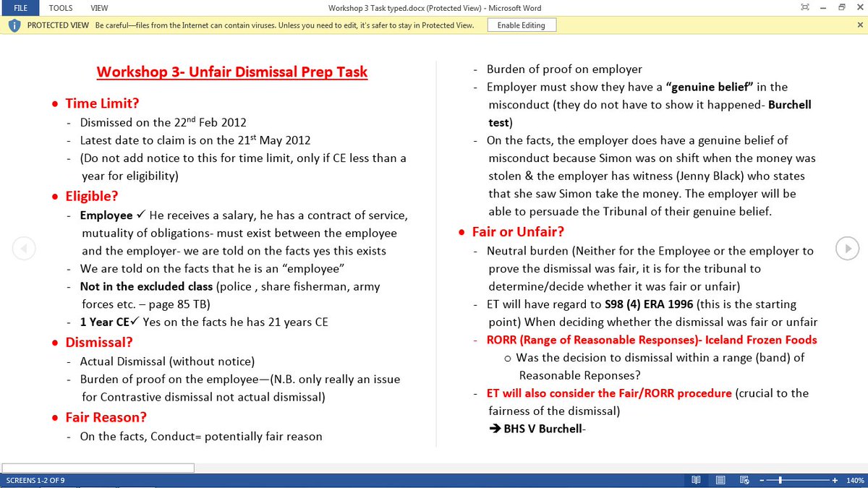This screenshot has height=488, width=868.
Task: Close the Protected View message bar
Action: coord(859,25)
